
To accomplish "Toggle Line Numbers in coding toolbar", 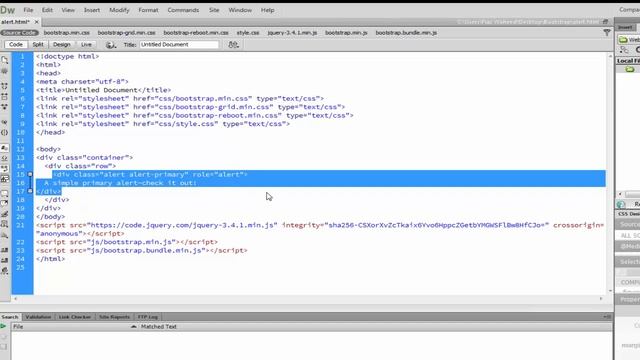I will tap(4, 148).
